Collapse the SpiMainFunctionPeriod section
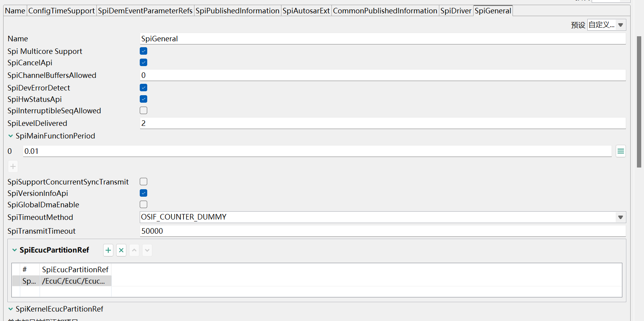644x321 pixels. point(11,136)
